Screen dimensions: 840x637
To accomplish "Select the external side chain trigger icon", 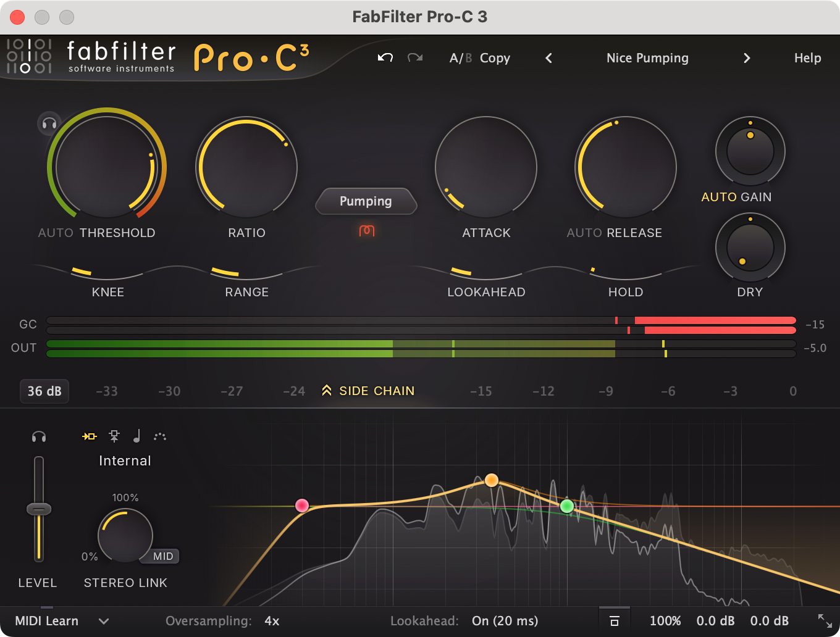I will [x=114, y=436].
